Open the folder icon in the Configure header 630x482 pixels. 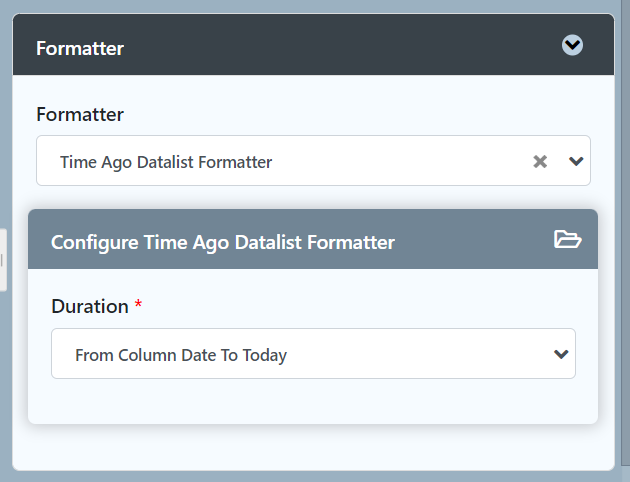(x=567, y=239)
